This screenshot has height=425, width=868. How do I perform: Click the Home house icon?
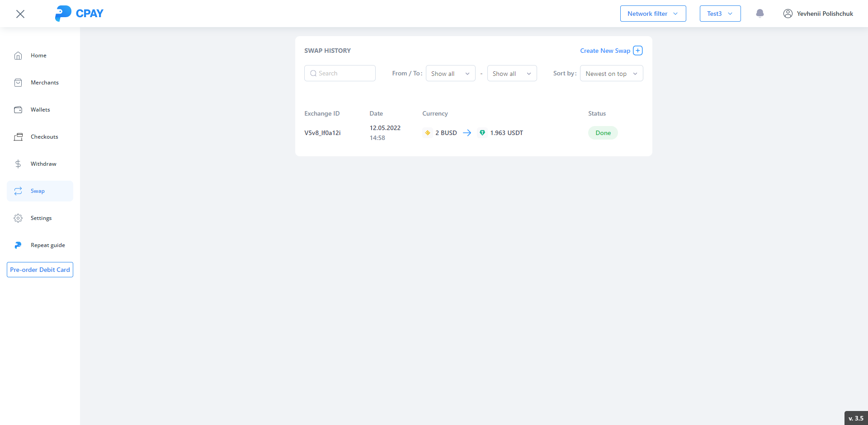coord(18,56)
